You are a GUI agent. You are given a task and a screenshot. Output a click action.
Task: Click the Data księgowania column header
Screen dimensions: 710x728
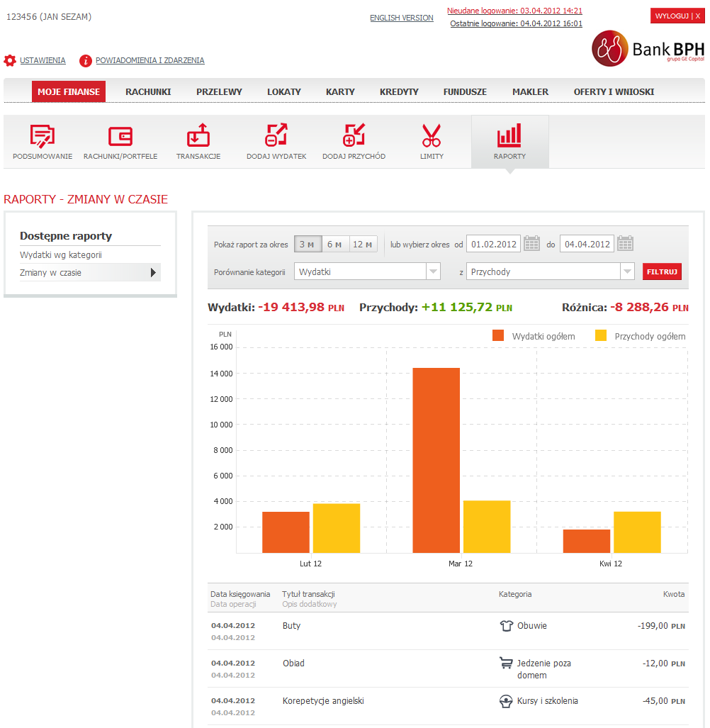point(240,594)
